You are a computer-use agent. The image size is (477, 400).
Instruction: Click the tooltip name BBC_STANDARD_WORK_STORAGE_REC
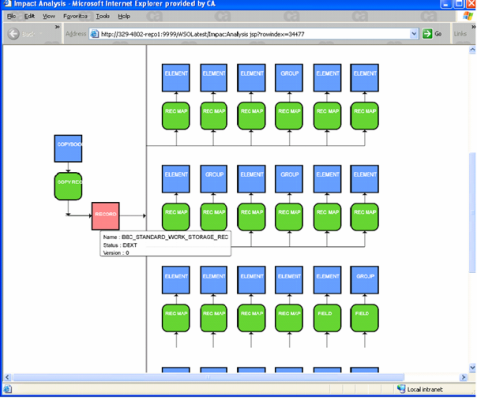pyautogui.click(x=175, y=237)
